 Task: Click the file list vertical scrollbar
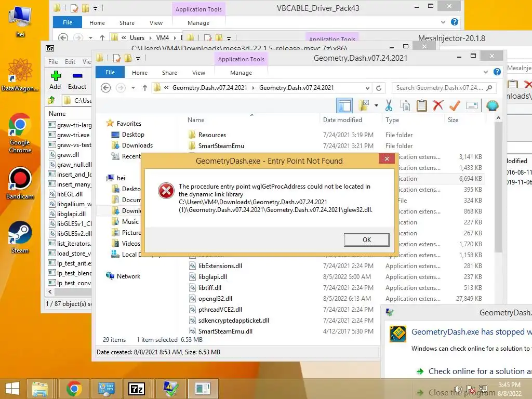498,187
